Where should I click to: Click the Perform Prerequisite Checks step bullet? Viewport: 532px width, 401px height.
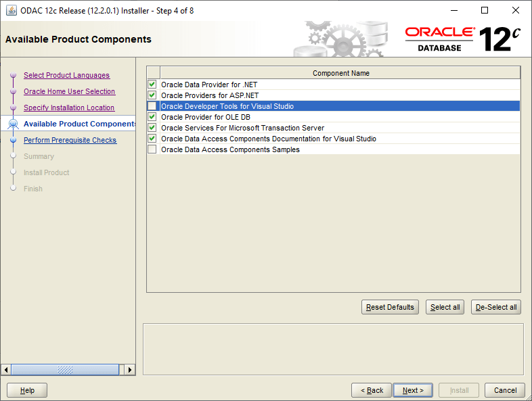(14, 140)
